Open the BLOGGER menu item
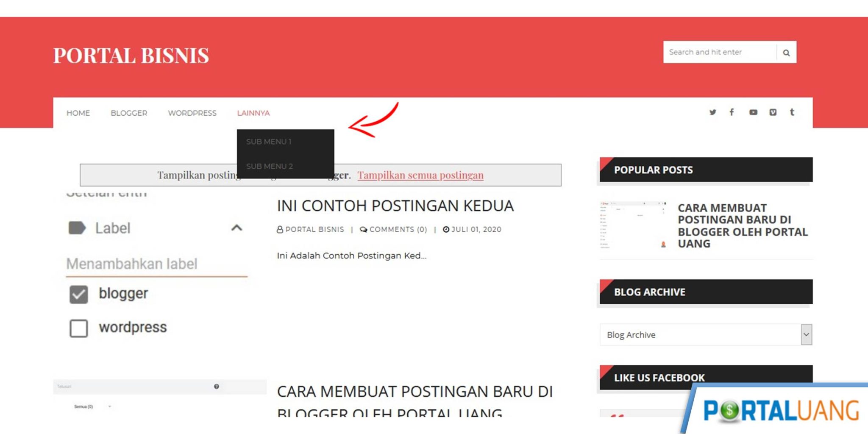This screenshot has height=434, width=868. coord(129,113)
